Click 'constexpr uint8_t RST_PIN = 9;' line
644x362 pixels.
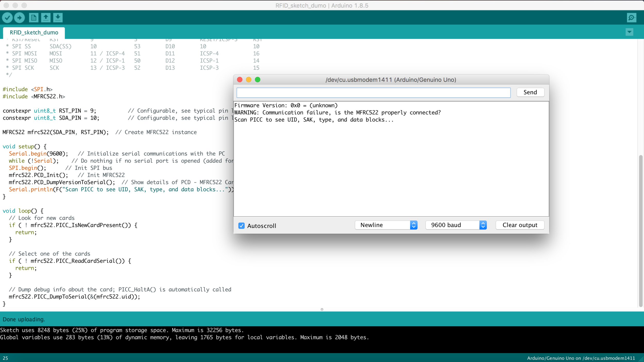tap(49, 111)
